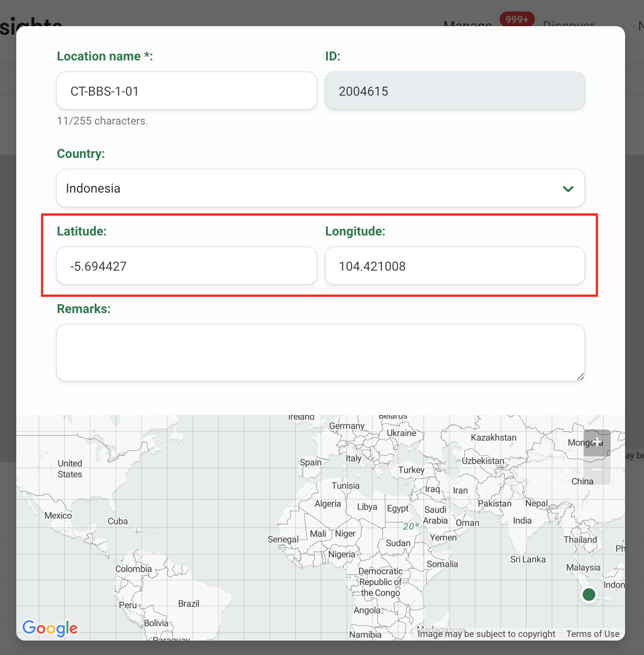The image size is (644, 655).
Task: Click the Spain label on the map
Action: coord(311,462)
